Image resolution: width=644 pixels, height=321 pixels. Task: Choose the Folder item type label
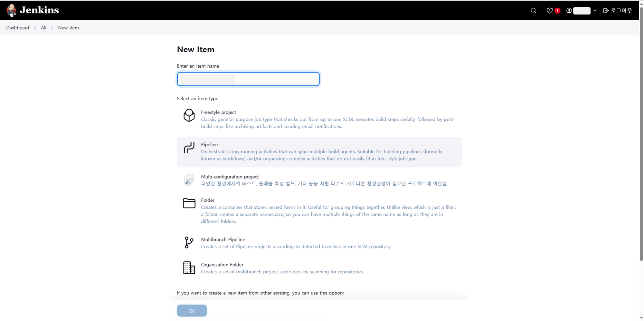point(208,200)
